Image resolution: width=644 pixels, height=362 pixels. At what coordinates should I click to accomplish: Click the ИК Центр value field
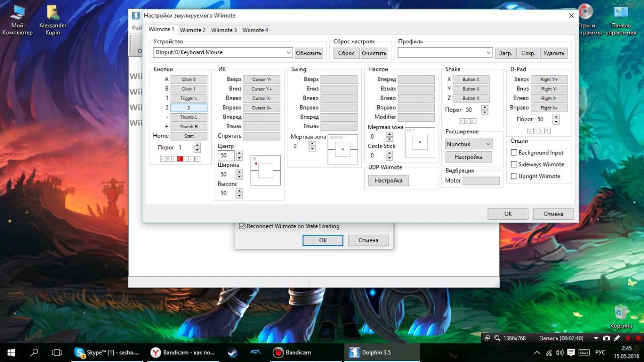tap(226, 155)
